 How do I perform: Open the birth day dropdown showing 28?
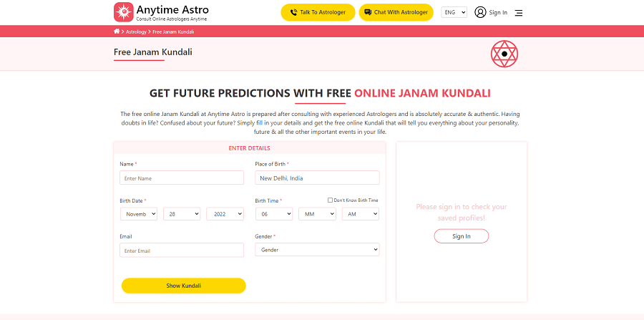182,214
